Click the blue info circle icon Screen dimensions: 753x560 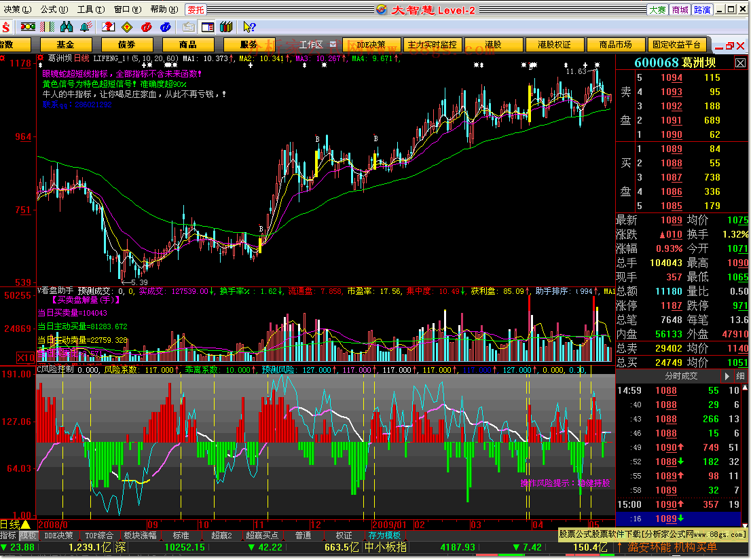pyautogui.click(x=165, y=27)
